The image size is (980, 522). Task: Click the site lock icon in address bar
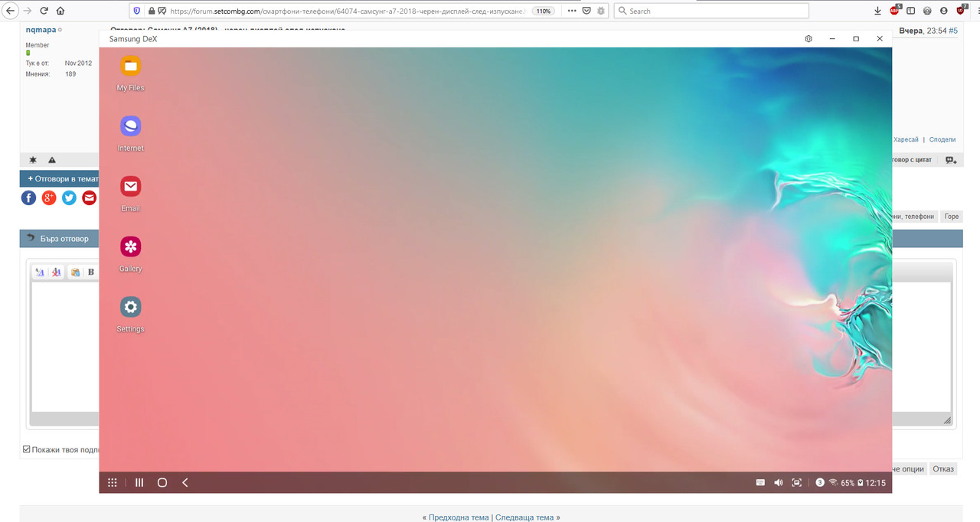click(151, 11)
